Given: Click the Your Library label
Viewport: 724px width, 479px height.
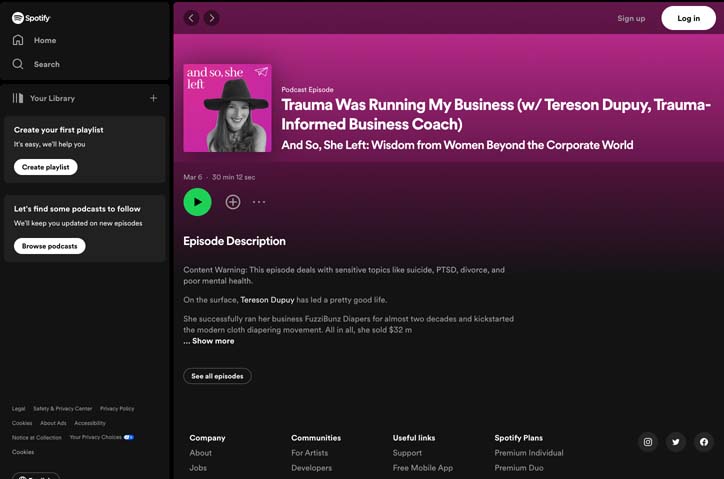Looking at the screenshot, I should click(x=52, y=98).
